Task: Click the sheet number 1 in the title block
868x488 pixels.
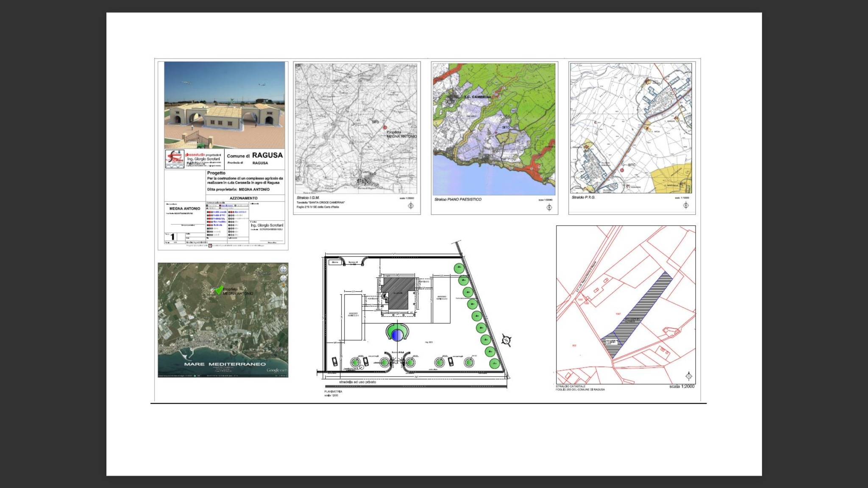Action: coord(172,237)
